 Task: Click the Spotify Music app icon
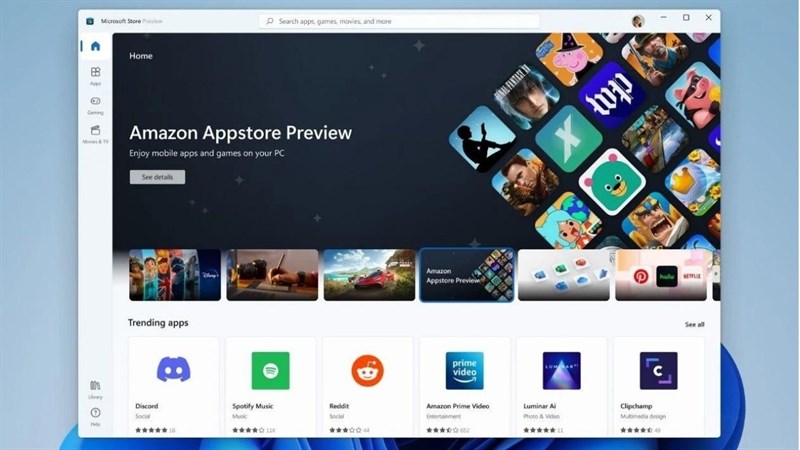click(270, 370)
